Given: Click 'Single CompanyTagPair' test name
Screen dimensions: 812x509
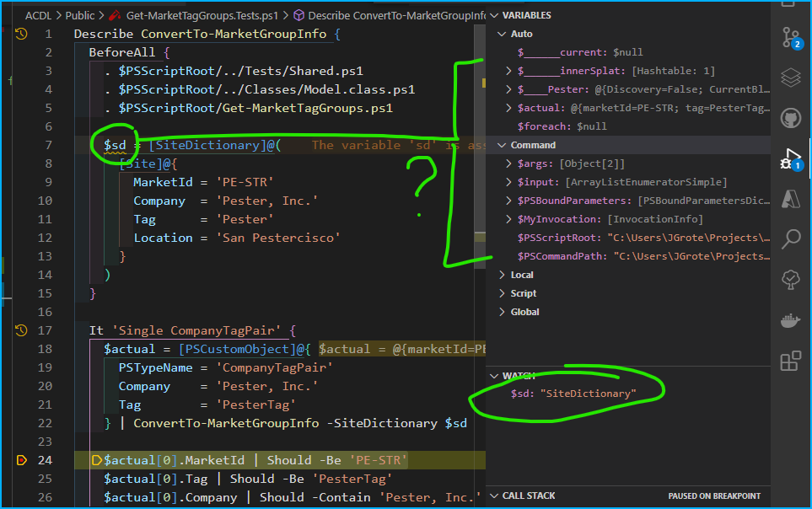Looking at the screenshot, I should (196, 330).
